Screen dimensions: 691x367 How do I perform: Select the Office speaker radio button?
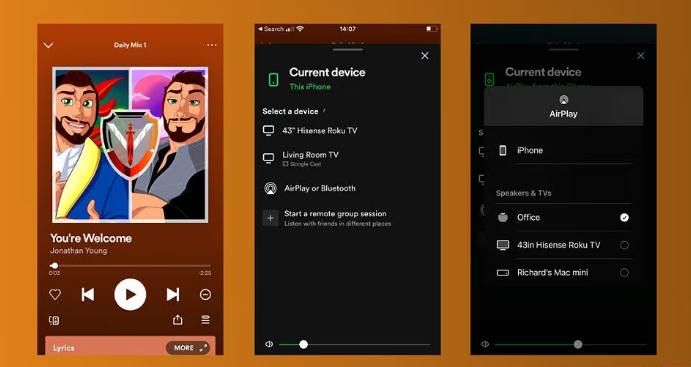pos(624,217)
